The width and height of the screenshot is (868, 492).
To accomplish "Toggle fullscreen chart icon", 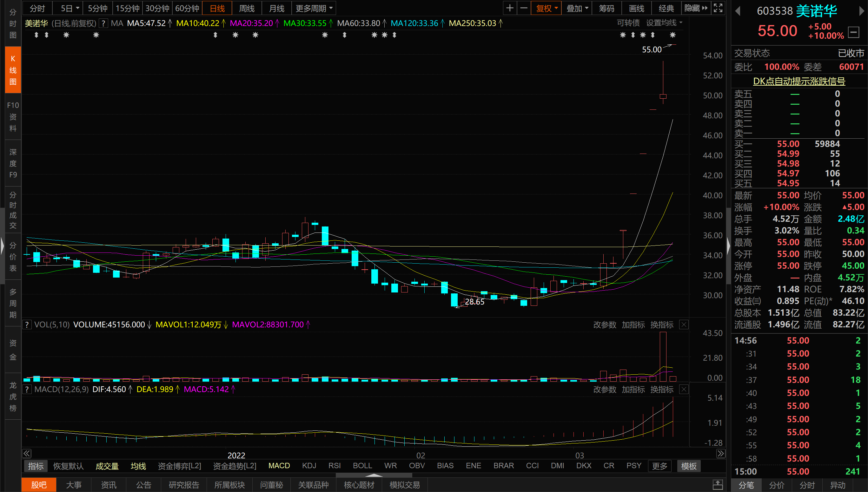I will (x=718, y=8).
